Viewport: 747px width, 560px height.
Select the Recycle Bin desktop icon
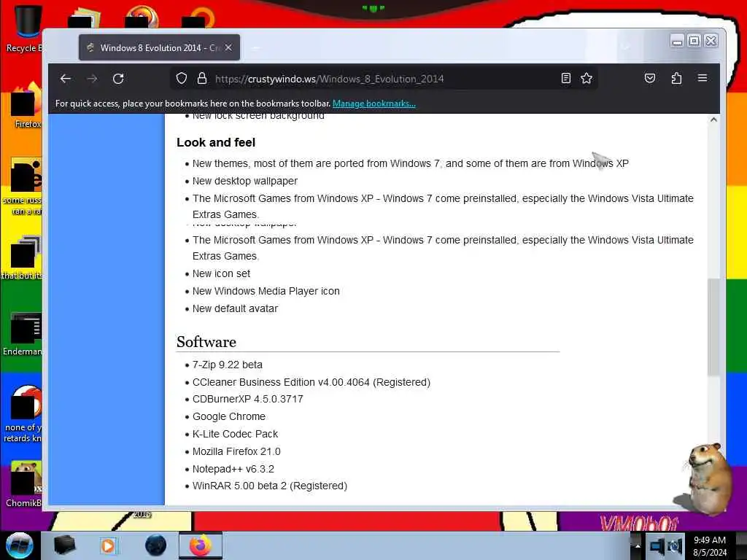[x=24, y=28]
